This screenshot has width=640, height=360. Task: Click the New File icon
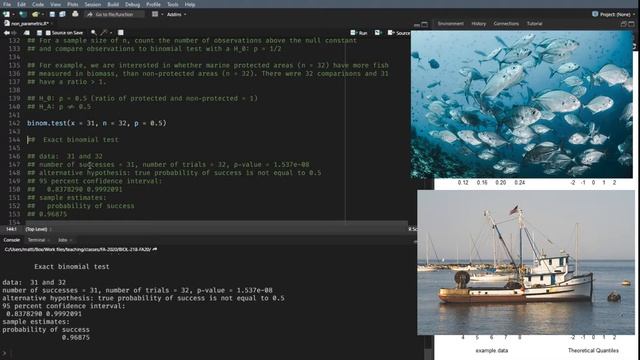click(6, 14)
